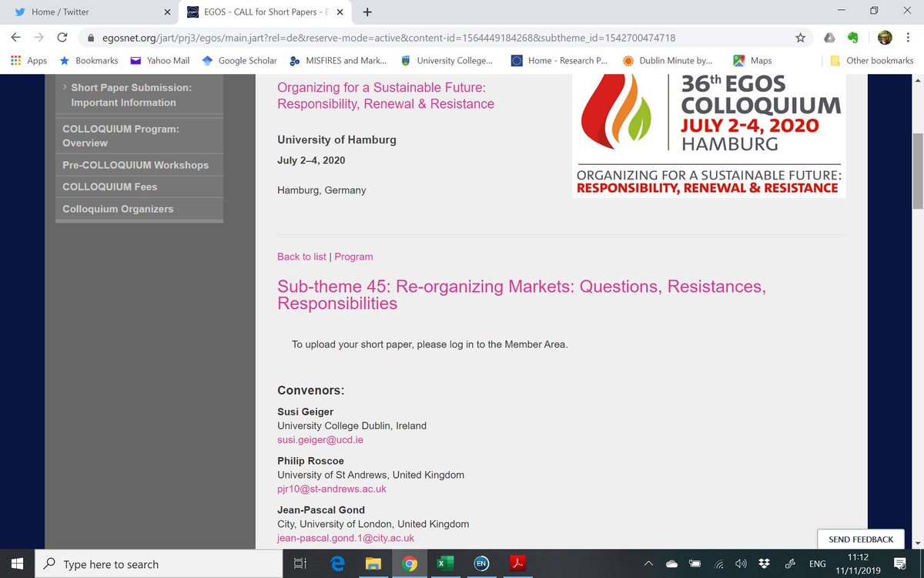Open the Google Scholar bookmark
Image resolution: width=924 pixels, height=578 pixels.
(239, 60)
